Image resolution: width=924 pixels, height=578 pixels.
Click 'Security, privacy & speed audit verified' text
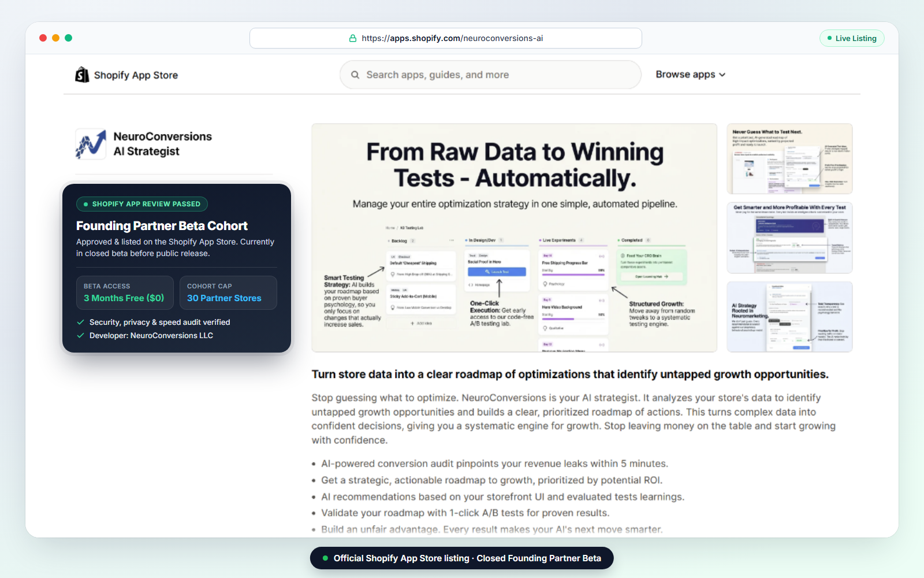(159, 322)
